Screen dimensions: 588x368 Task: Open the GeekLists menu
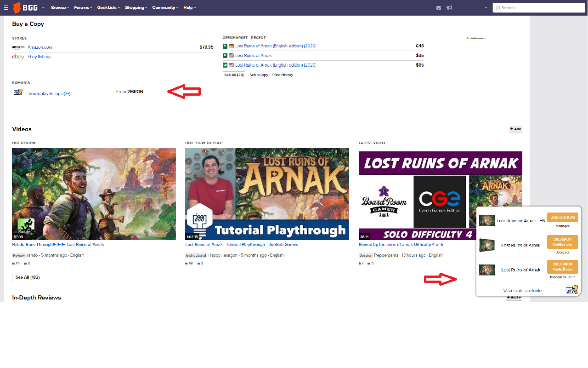[x=109, y=8]
